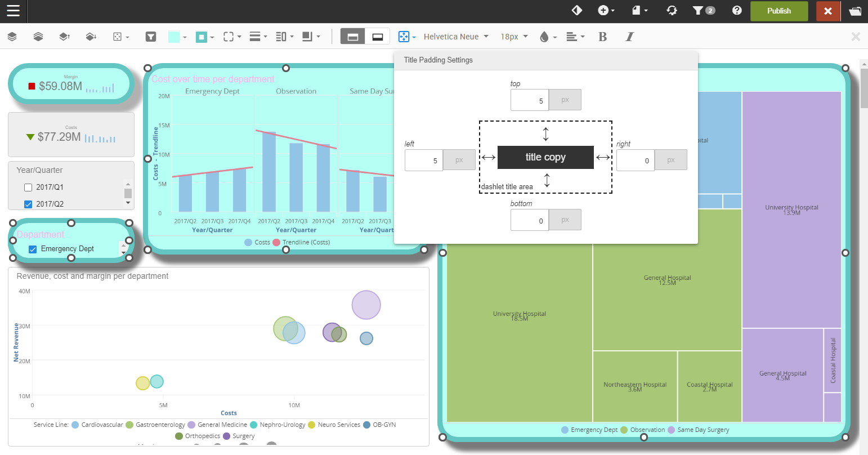Toggle italic title formatting
Screen dimensions: 868x455
coord(629,37)
